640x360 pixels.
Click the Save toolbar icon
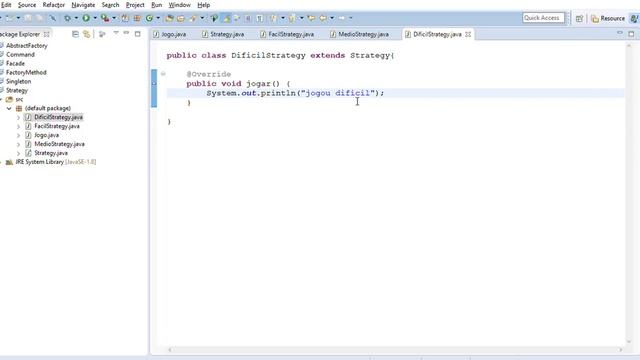pyautogui.click(x=28, y=18)
